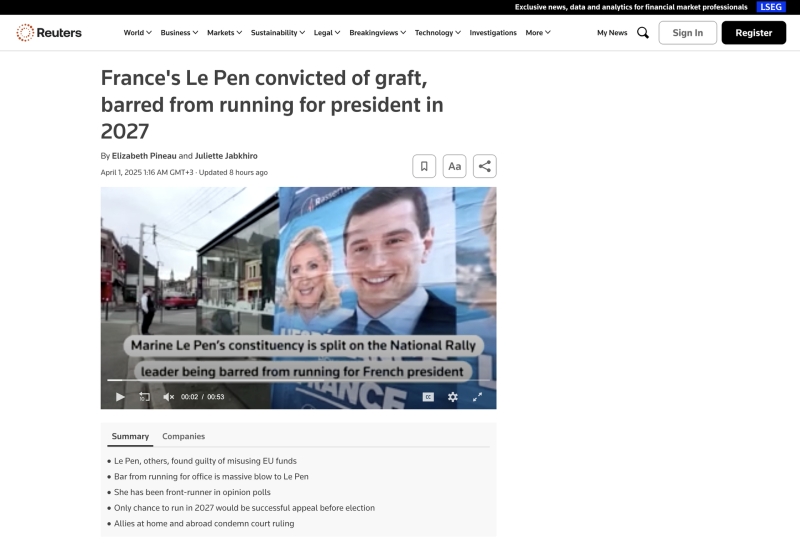The image size is (800, 547).
Task: Click the rewind 10 seconds icon
Action: pos(144,397)
